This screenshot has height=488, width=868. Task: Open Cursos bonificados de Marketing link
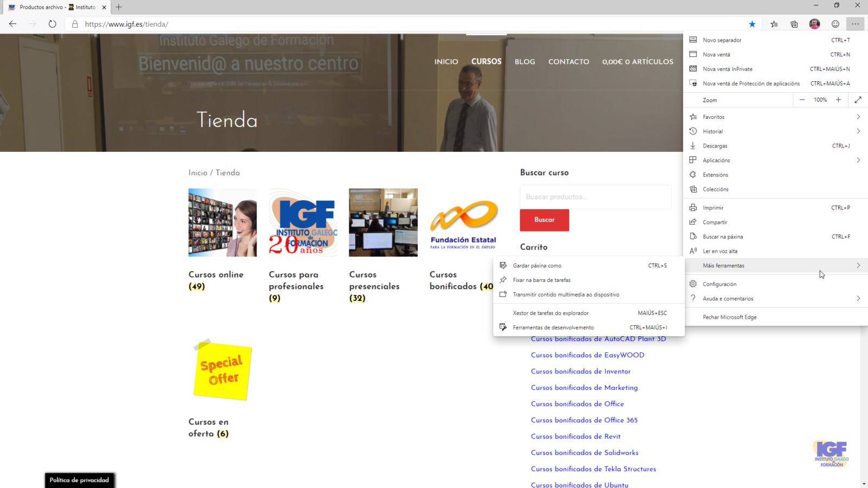tap(584, 388)
